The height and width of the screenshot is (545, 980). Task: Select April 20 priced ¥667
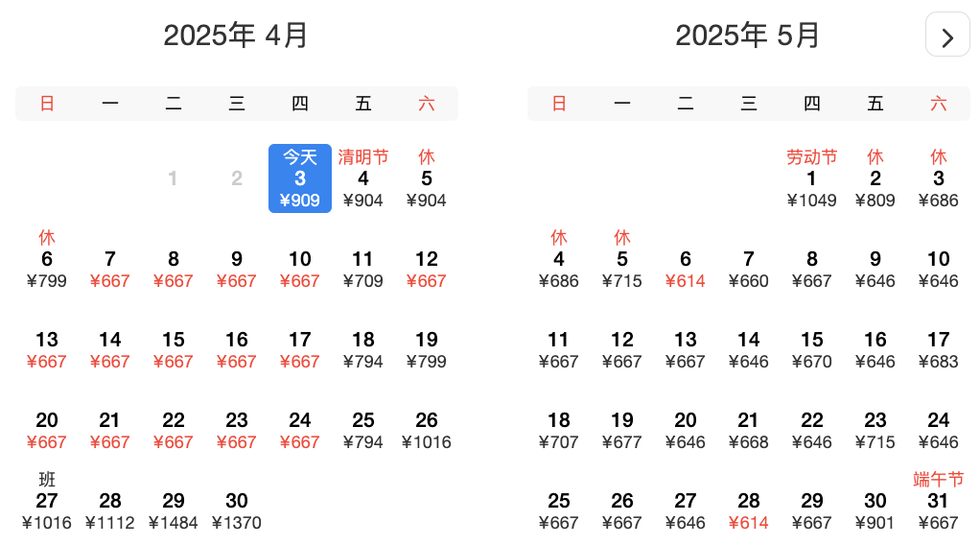pos(47,431)
